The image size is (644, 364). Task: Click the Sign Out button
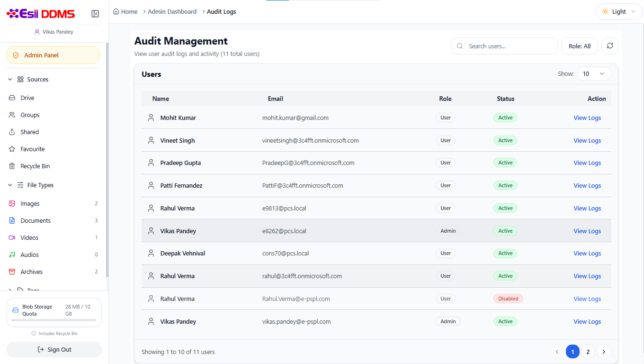pos(54,350)
